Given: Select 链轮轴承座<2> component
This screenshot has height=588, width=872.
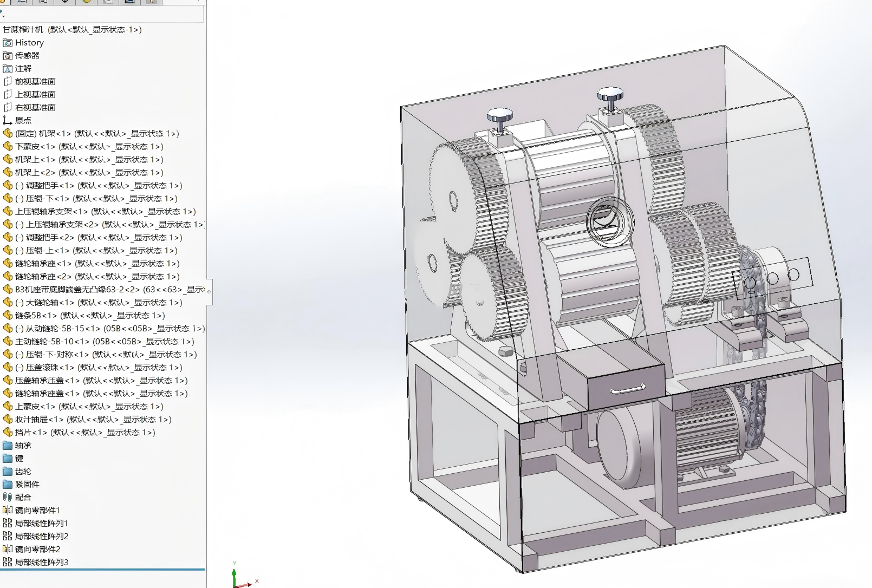Looking at the screenshot, I should 97,276.
